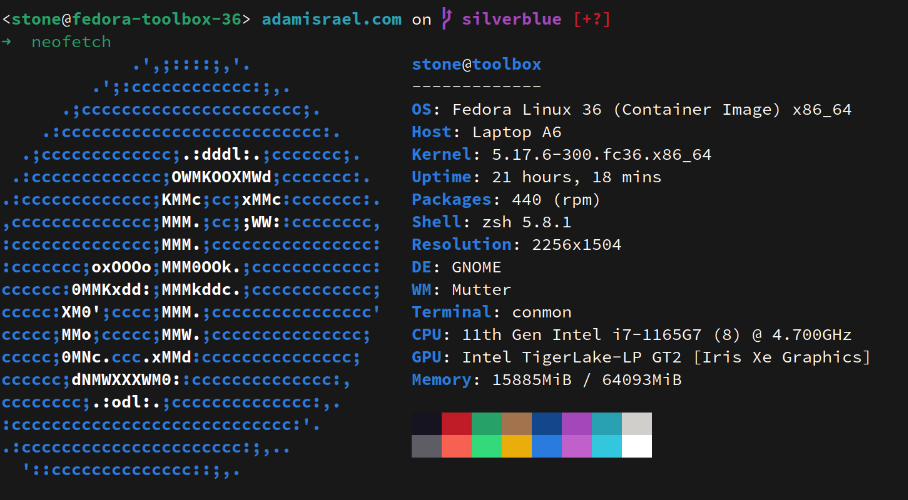The image size is (908, 500).
Task: Click memory value '15885MiB / 64093MiB'
Action: pos(587,380)
